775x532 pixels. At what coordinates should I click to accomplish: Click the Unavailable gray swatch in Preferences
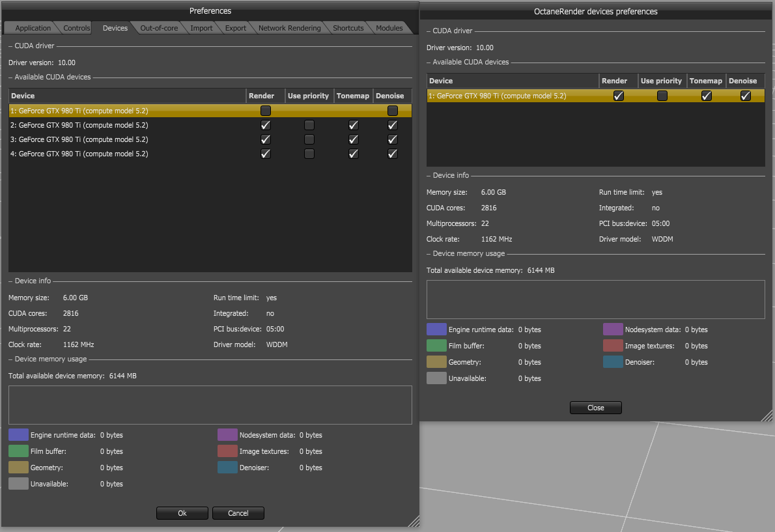pyautogui.click(x=18, y=484)
